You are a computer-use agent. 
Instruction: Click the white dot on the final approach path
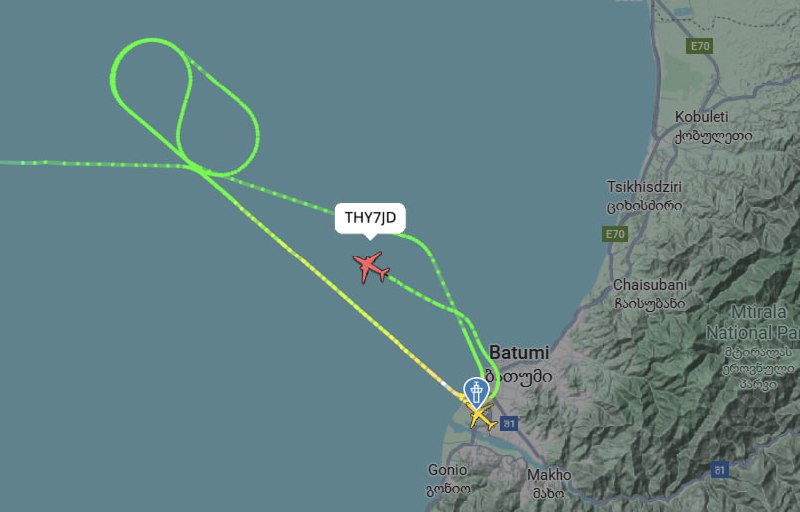443,382
